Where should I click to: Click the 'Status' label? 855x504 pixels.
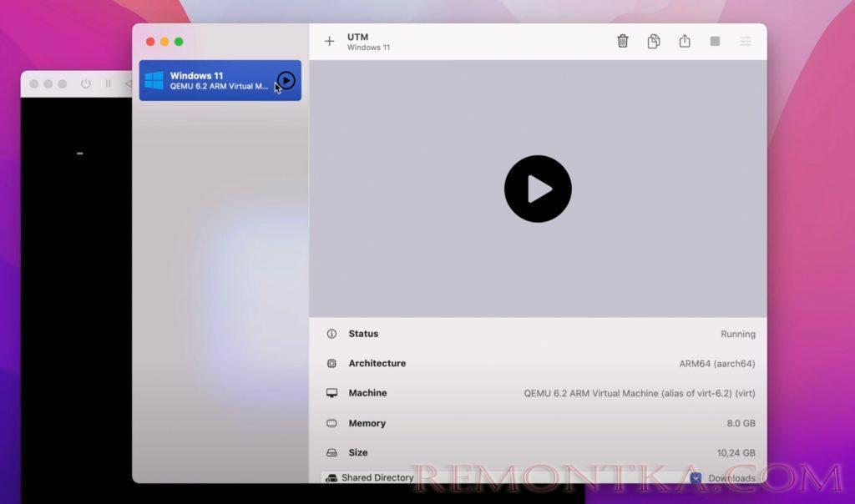pos(363,334)
